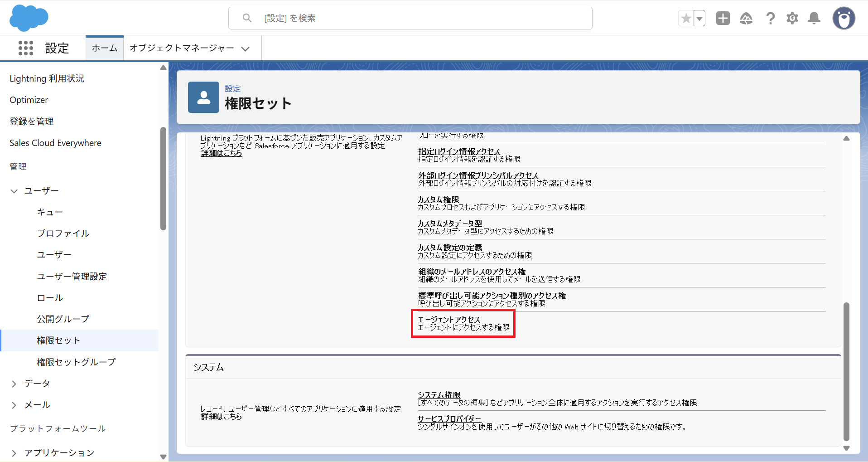The image size is (868, 462).
Task: Expand the メール tree section
Action: coord(14,405)
